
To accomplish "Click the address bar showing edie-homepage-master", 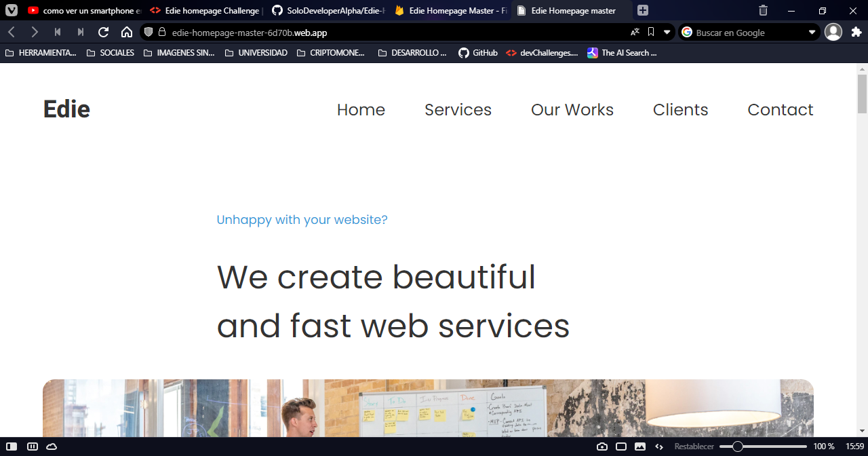I will point(251,31).
